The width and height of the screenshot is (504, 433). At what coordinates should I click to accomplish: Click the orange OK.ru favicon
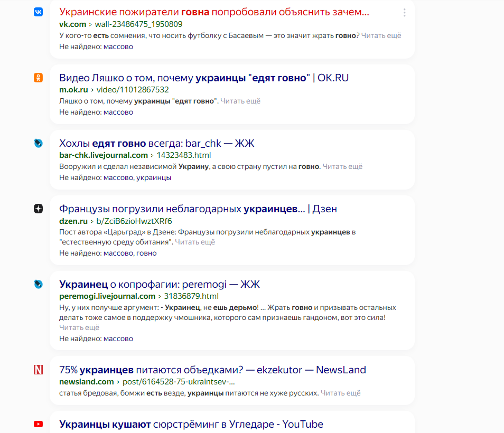pyautogui.click(x=38, y=78)
